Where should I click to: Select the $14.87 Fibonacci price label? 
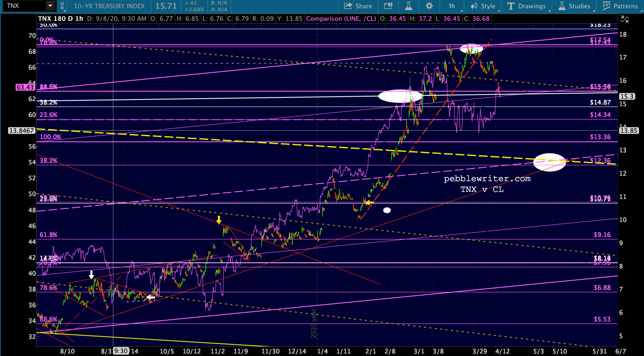click(600, 102)
